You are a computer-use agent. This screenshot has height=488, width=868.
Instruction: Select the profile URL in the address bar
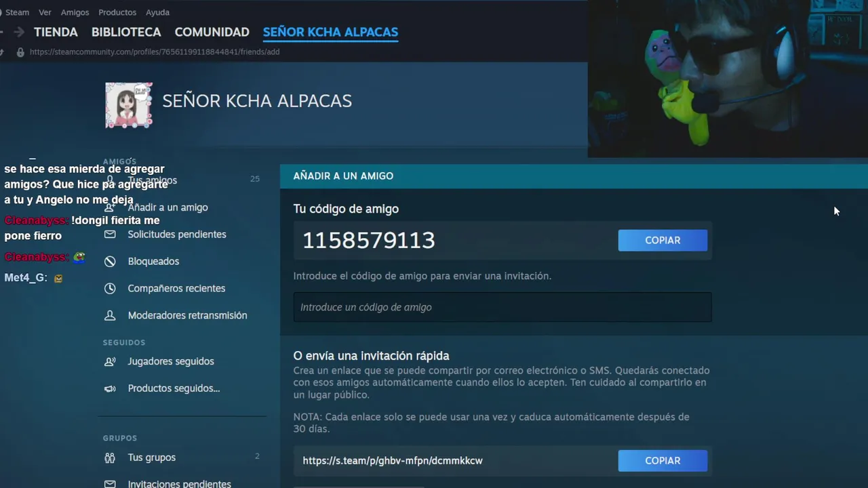(155, 52)
